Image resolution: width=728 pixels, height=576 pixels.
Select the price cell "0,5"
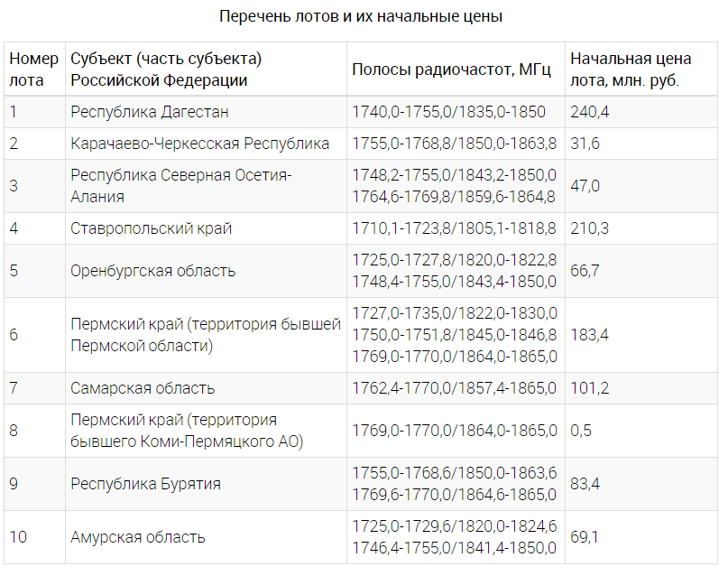tap(582, 431)
